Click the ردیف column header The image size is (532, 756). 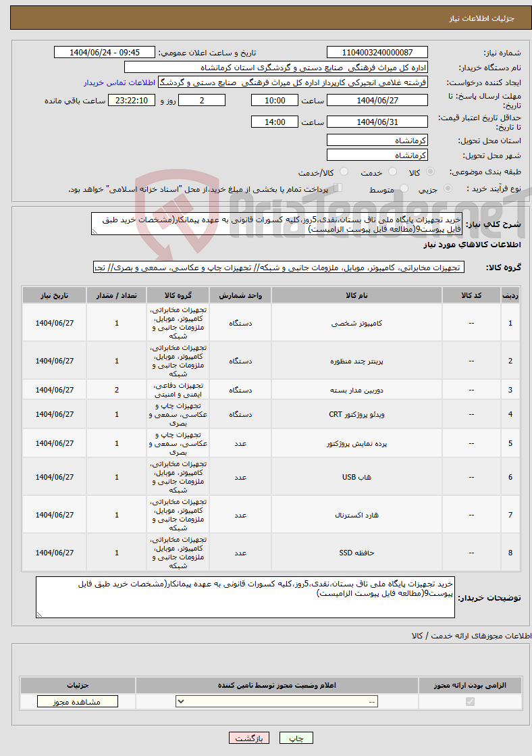(x=510, y=295)
